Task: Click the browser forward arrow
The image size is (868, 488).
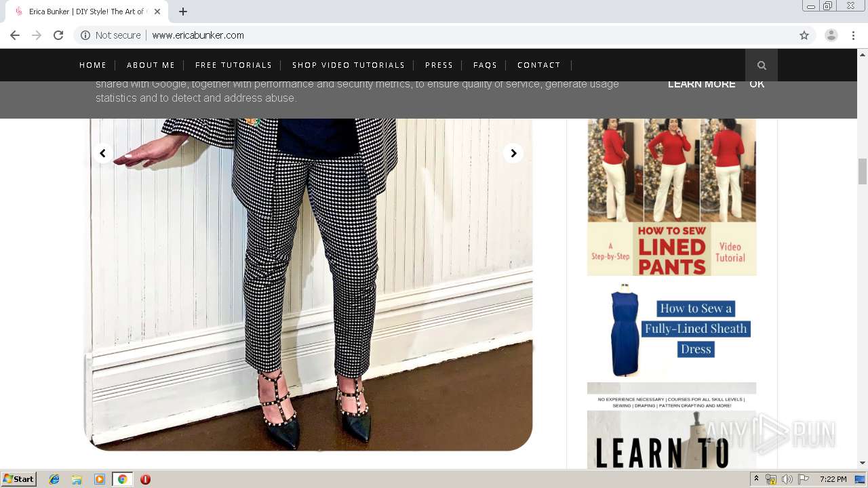Action: click(37, 35)
